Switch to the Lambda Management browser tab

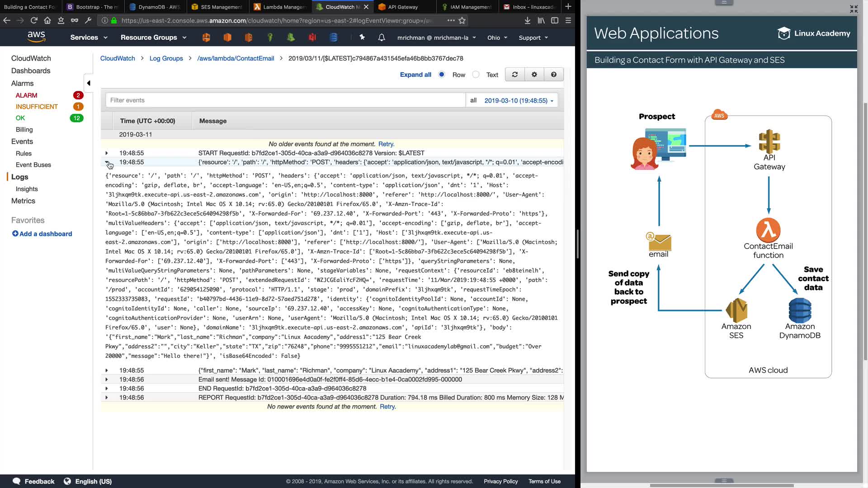280,7
